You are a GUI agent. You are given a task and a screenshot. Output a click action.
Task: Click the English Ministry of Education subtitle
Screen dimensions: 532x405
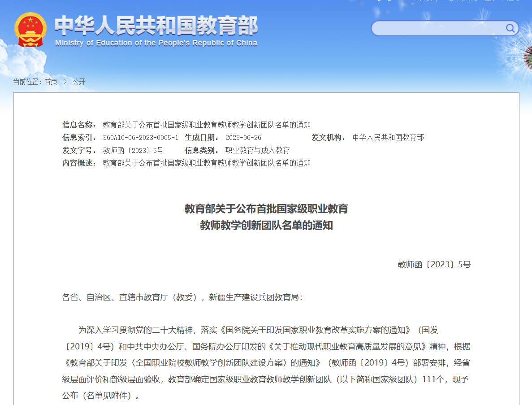coord(156,43)
